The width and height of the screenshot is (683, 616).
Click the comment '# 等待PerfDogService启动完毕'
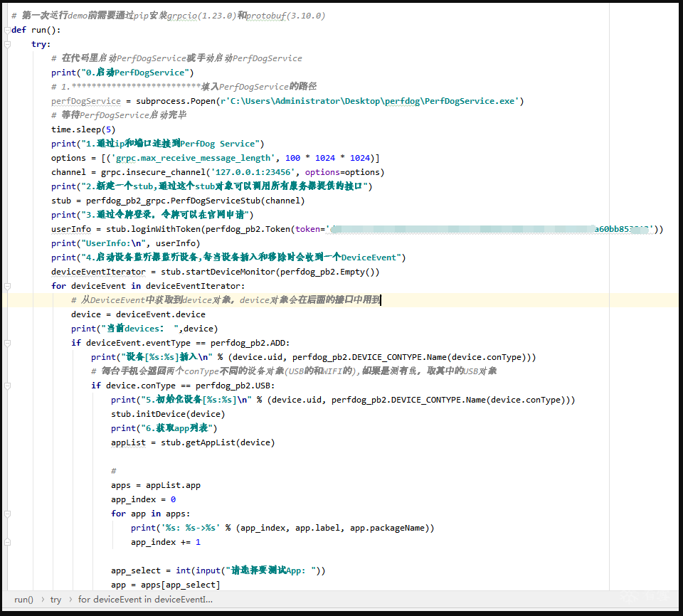click(x=119, y=115)
